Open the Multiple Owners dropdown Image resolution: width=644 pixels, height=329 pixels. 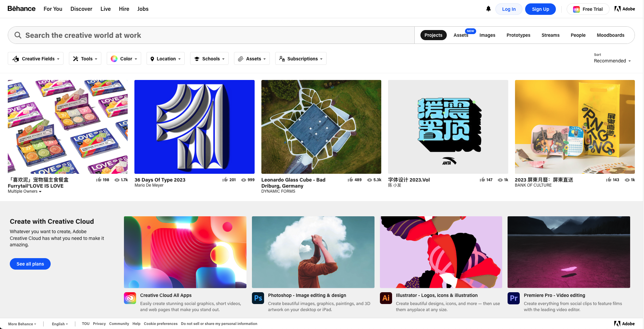[x=24, y=191]
